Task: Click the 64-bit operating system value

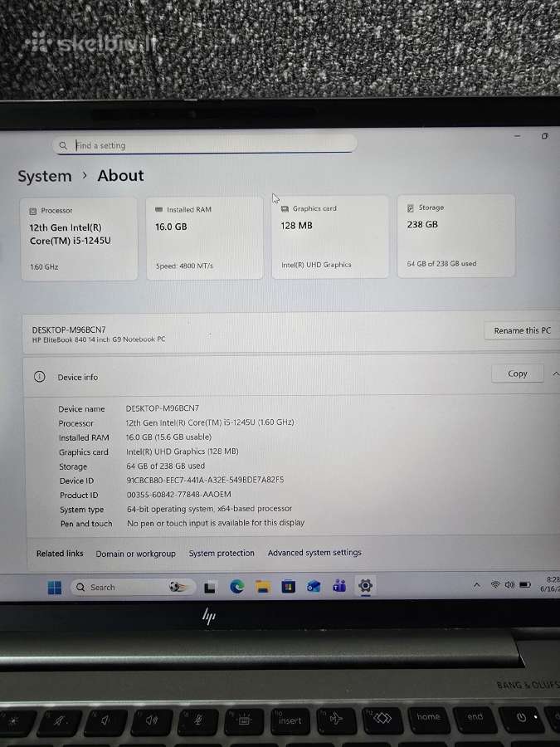Action: pyautogui.click(x=209, y=509)
